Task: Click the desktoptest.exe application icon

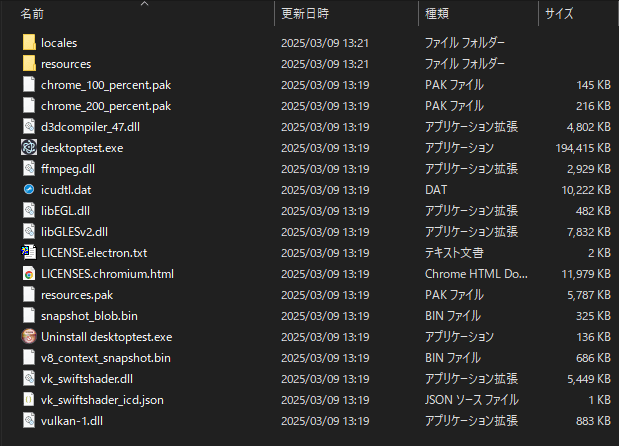Action: tap(29, 147)
